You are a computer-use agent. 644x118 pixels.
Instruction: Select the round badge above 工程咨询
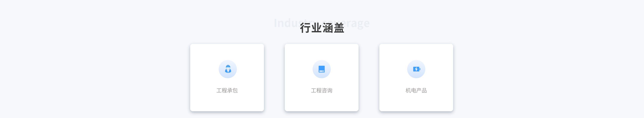321,69
